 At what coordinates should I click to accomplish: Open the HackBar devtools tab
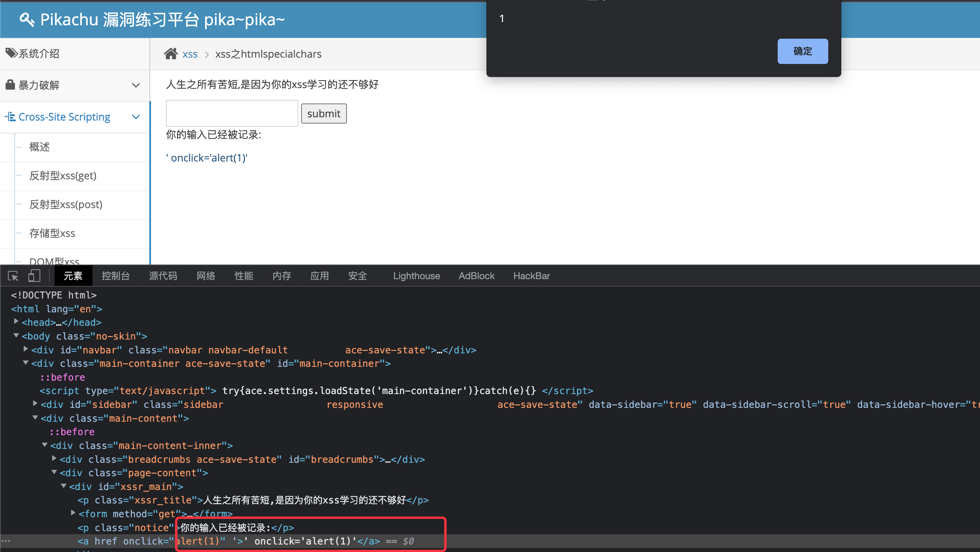tap(531, 276)
